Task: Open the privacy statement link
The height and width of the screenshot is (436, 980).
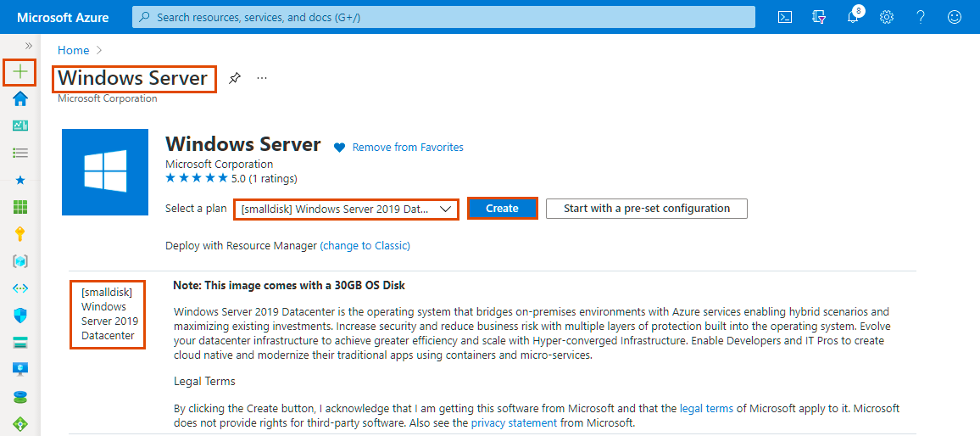Action: pos(514,423)
